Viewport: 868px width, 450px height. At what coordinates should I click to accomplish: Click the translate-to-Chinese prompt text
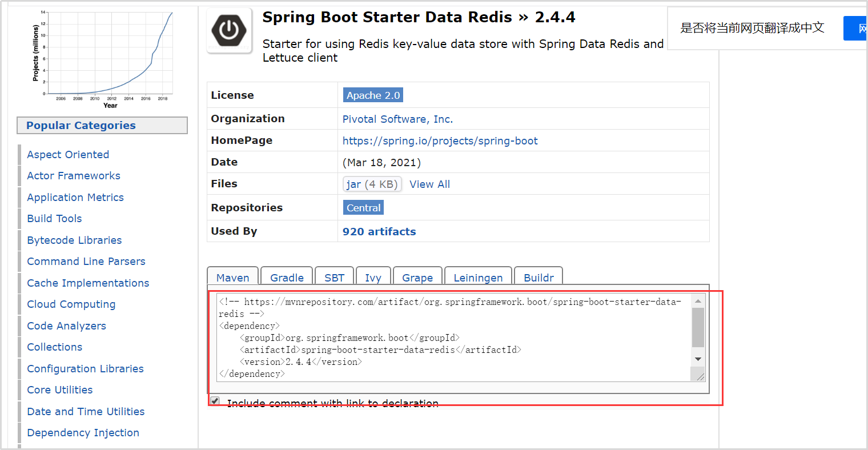click(x=752, y=27)
